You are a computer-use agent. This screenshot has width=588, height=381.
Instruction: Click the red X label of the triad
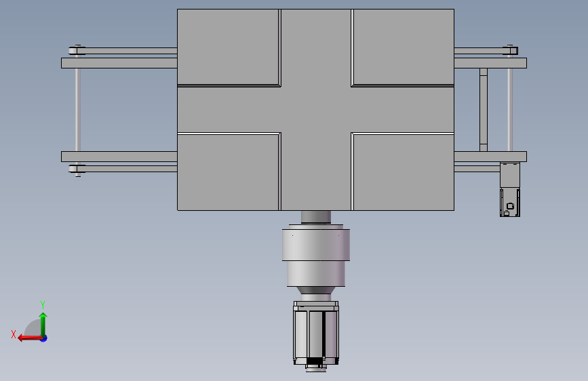14,334
